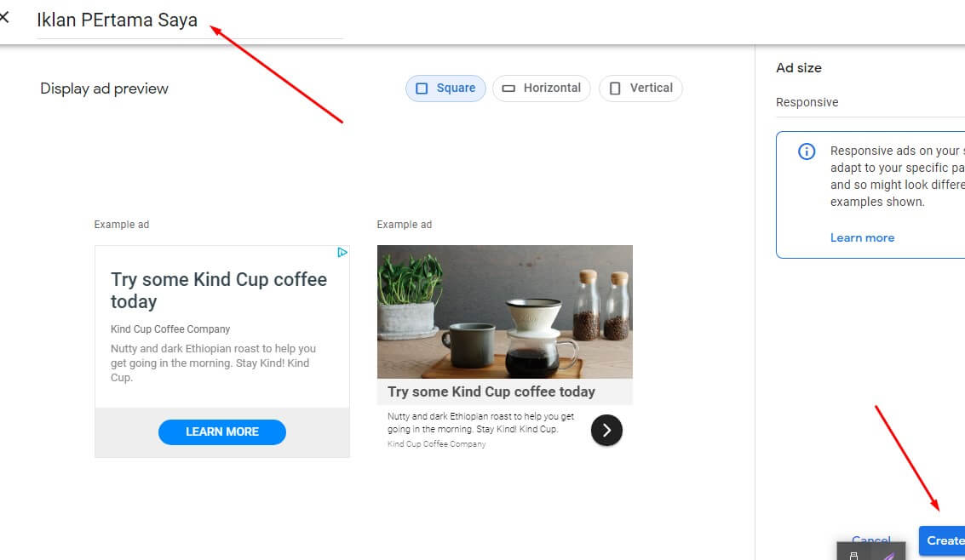The image size is (965, 560).
Task: Click the black circular arrow button
Action: 606,431
